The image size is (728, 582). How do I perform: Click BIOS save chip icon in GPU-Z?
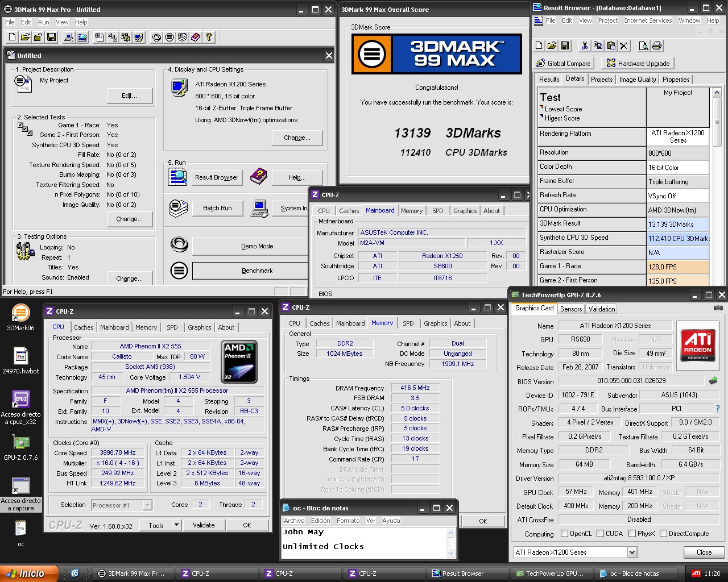pyautogui.click(x=713, y=381)
